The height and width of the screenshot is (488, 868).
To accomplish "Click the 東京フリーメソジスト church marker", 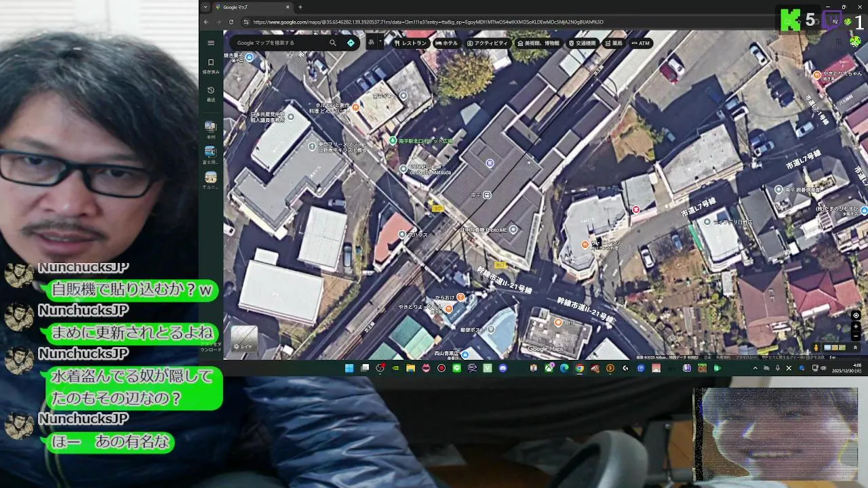I will [x=312, y=146].
